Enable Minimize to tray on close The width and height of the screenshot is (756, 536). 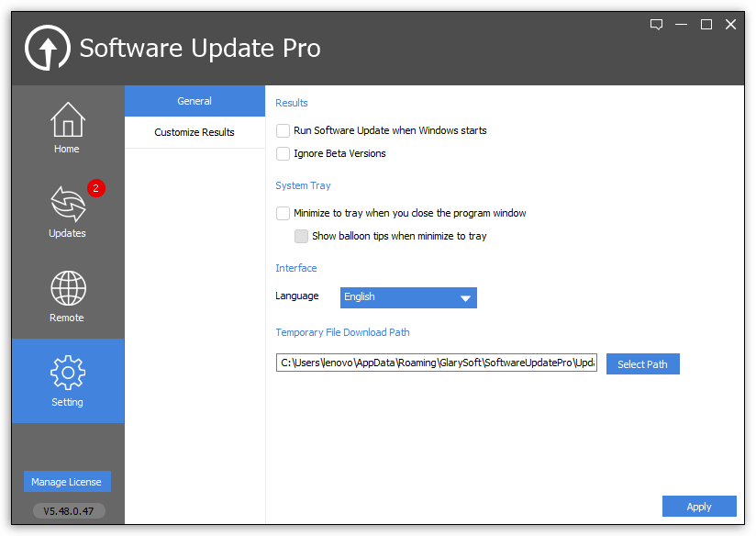click(283, 213)
